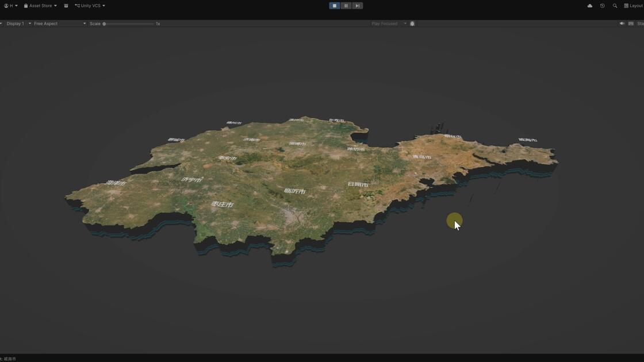Toggle the mute audio speaker icon

pos(622,24)
